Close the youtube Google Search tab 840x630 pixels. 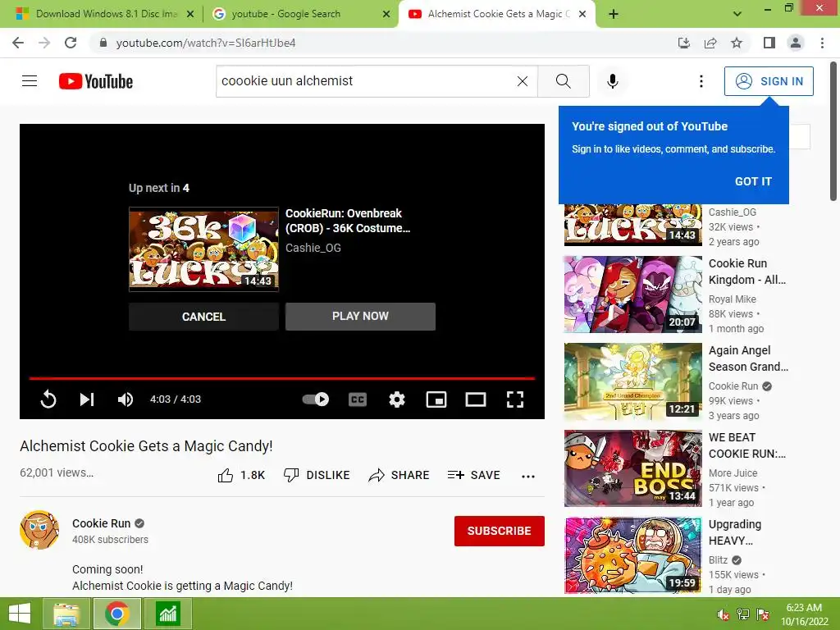tap(386, 15)
